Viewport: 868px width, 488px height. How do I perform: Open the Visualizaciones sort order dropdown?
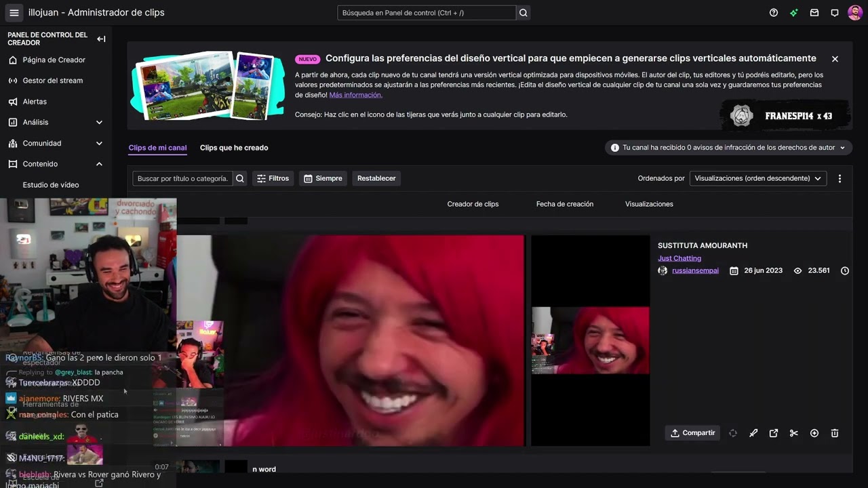757,178
